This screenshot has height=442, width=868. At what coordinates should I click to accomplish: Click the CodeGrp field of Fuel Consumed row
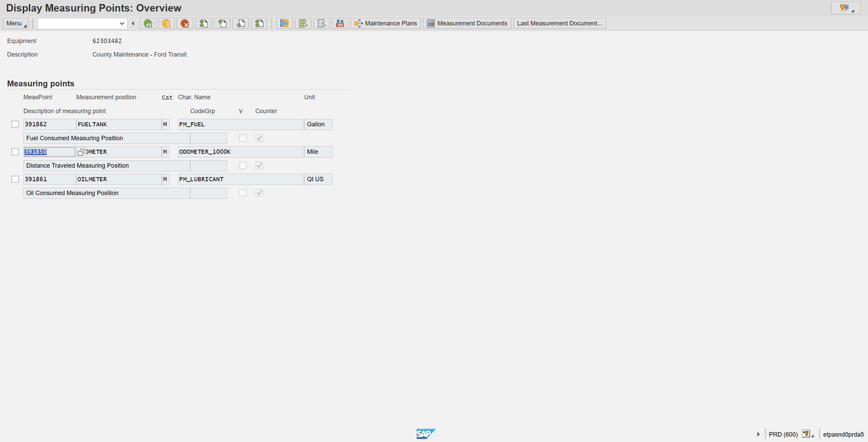(208, 138)
